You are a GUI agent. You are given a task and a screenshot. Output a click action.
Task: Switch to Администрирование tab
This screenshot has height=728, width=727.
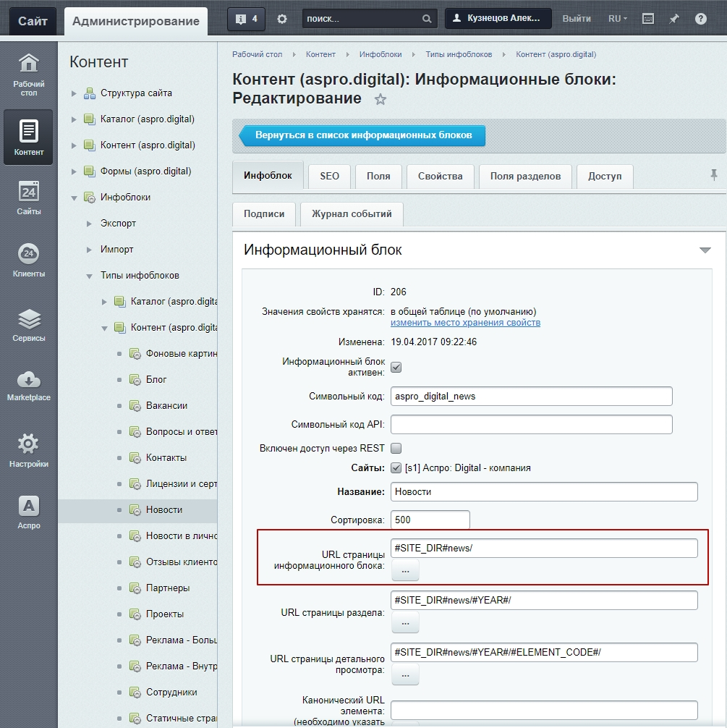click(135, 21)
